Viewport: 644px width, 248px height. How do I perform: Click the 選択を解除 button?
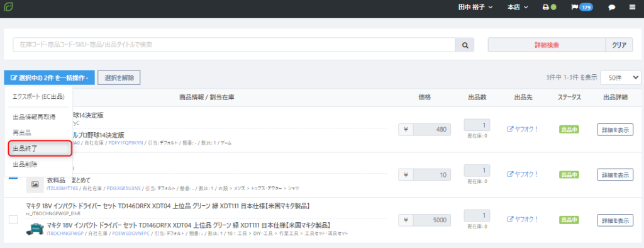pos(119,77)
